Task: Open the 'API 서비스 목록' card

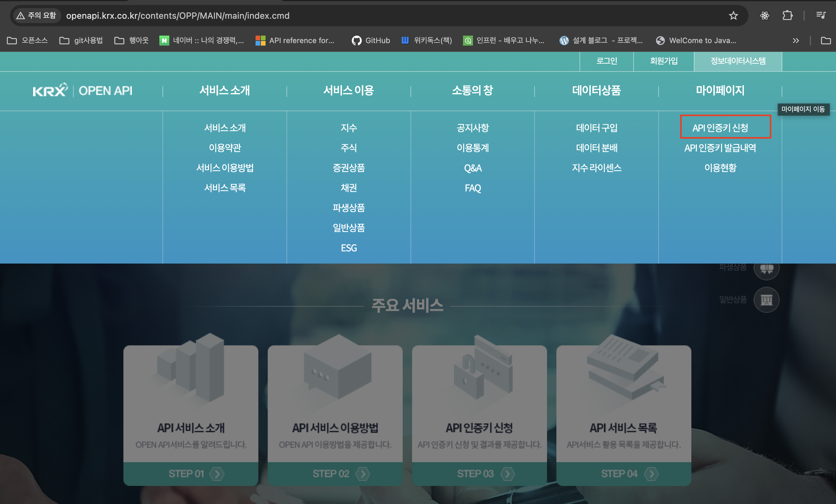Action: click(624, 416)
